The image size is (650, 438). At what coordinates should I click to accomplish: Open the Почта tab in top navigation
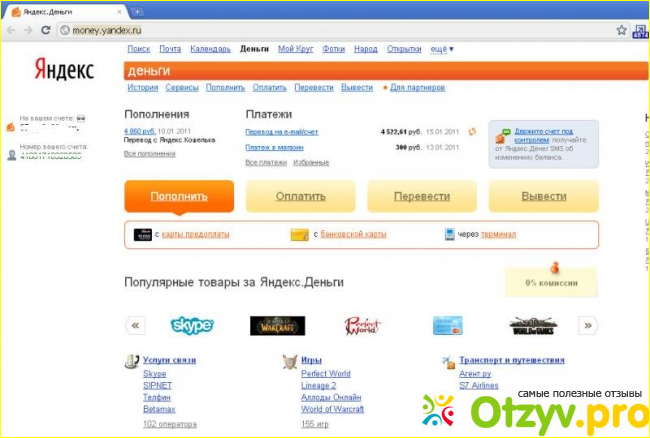click(x=170, y=49)
